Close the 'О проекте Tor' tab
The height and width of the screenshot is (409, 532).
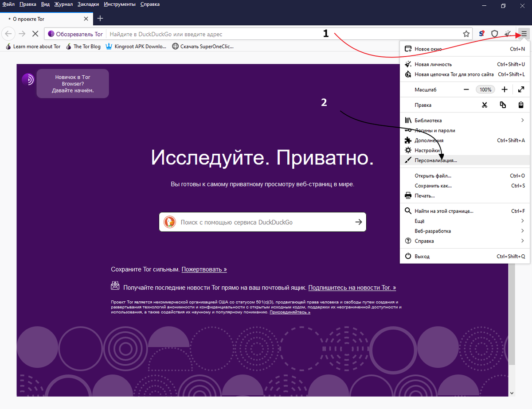(86, 19)
